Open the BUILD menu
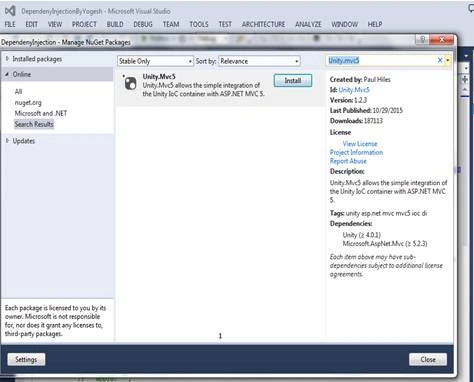Image resolution: width=474 pixels, height=382 pixels. click(115, 24)
